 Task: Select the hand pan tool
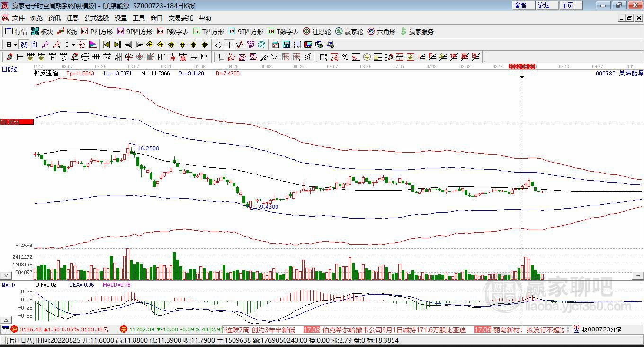point(218,45)
